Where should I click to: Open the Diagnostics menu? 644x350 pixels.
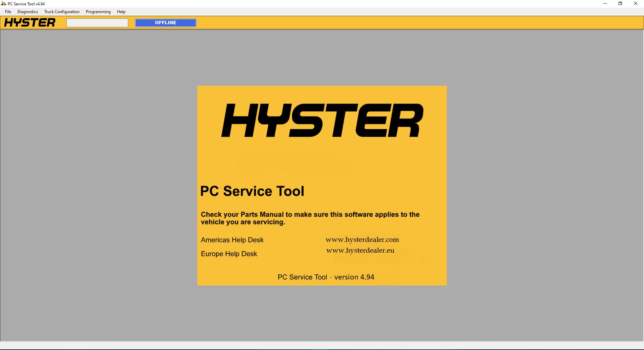(28, 11)
